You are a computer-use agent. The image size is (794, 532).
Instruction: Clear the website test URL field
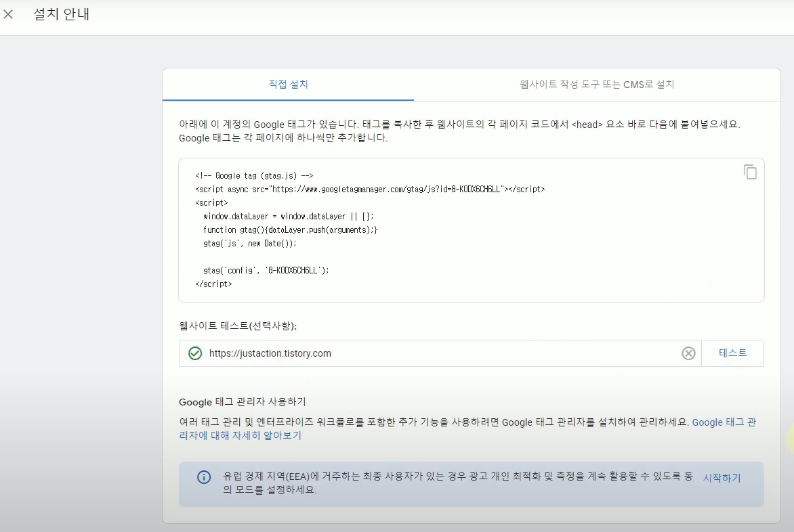click(688, 353)
